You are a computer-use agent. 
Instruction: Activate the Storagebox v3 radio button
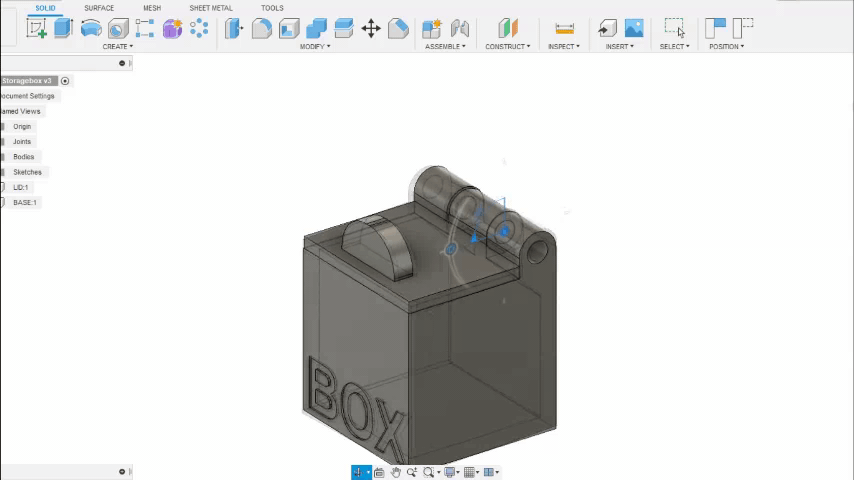click(x=65, y=81)
